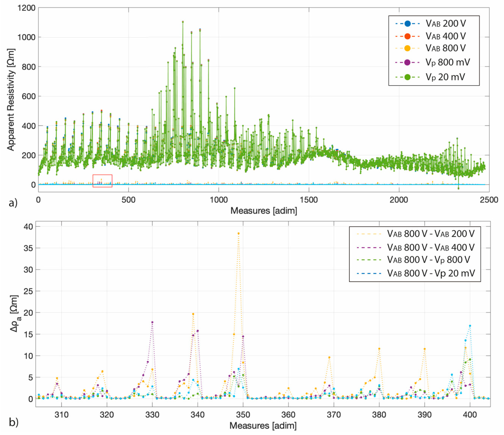Click the panel label 'a)'

point(13,203)
